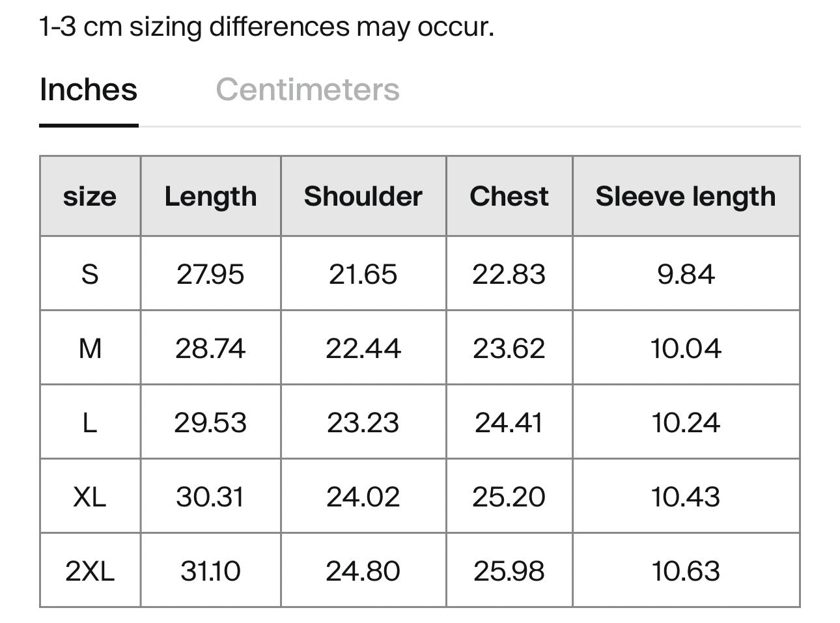Click the 25.98 chest cell
The height and width of the screenshot is (623, 840).
tap(509, 571)
